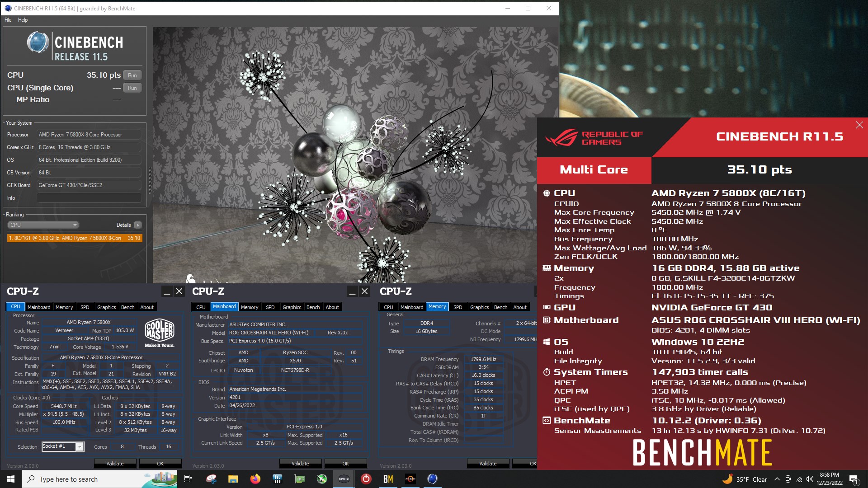Image resolution: width=868 pixels, height=488 pixels.
Task: Open SPD tab in third CPU-Z window
Action: coord(458,307)
